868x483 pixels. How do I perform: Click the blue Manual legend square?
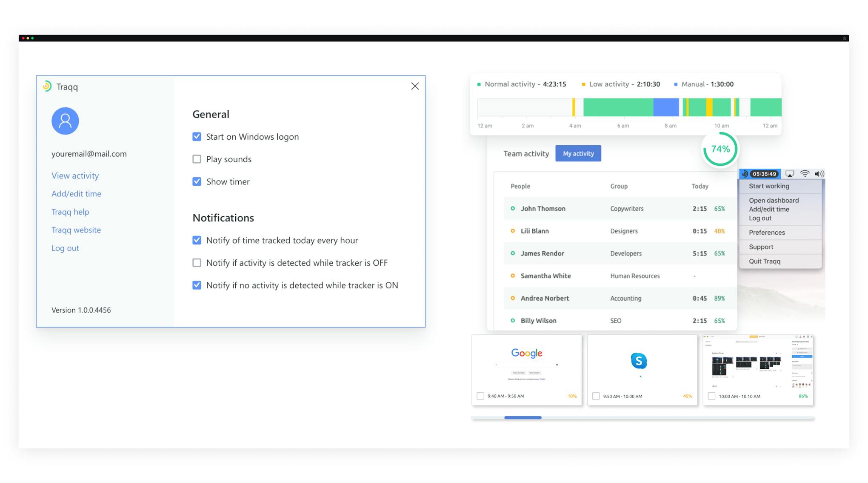pos(676,84)
